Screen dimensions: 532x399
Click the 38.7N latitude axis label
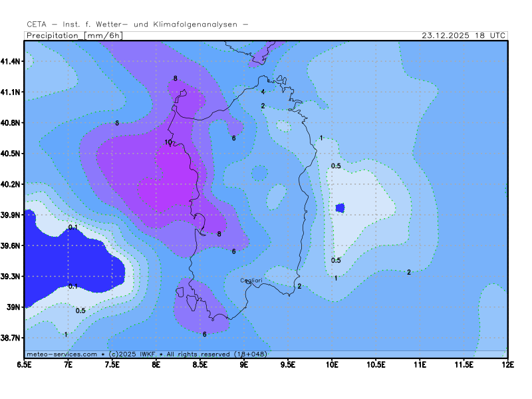click(x=11, y=338)
